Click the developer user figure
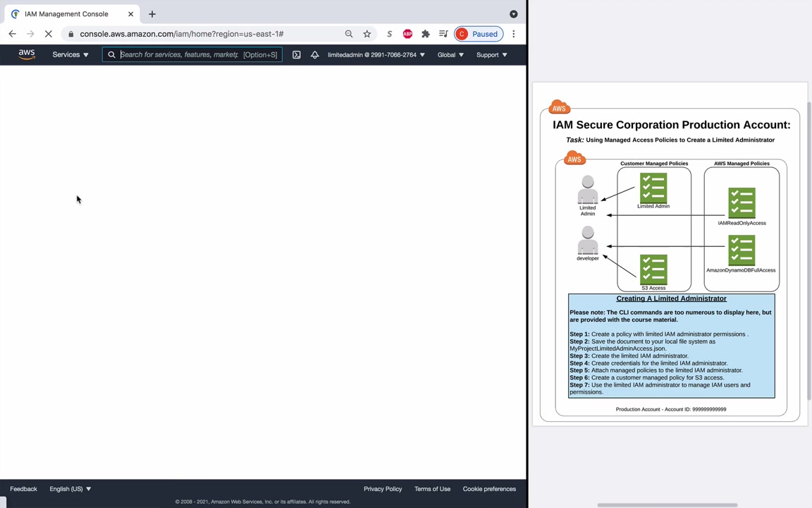This screenshot has width=812, height=508. 588,240
